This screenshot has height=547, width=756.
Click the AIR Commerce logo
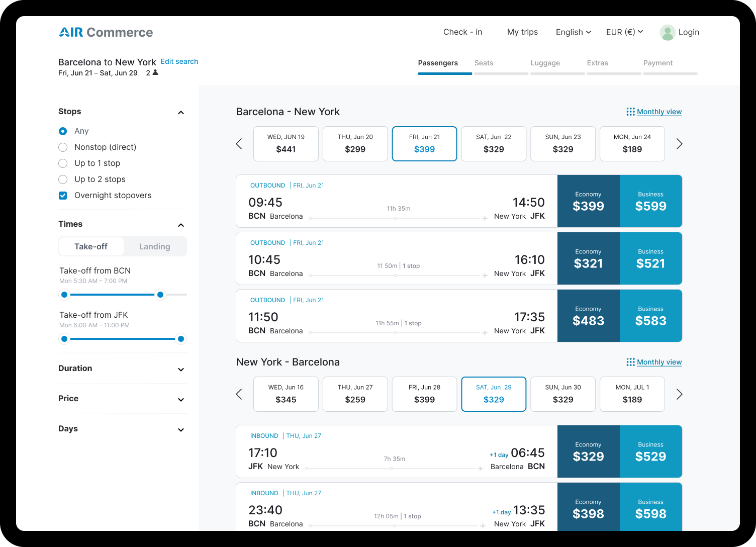[106, 32]
